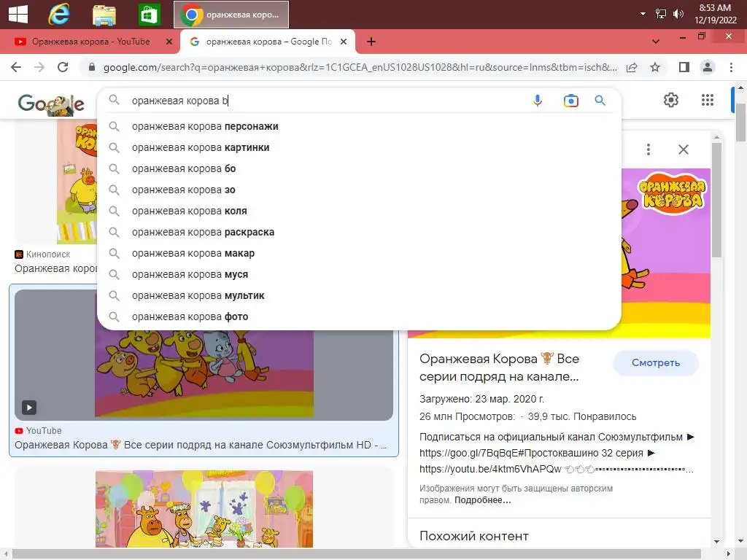Click the preview panel scrollbar thumb
Image resolution: width=747 pixels, height=560 pixels.
[x=716, y=200]
